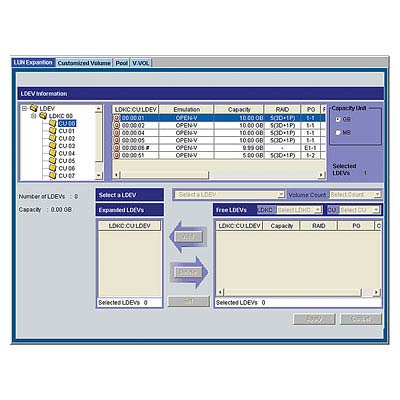400x400 pixels.
Task: Click the disk icon for LDEV 00:00:02
Action: coord(116,125)
